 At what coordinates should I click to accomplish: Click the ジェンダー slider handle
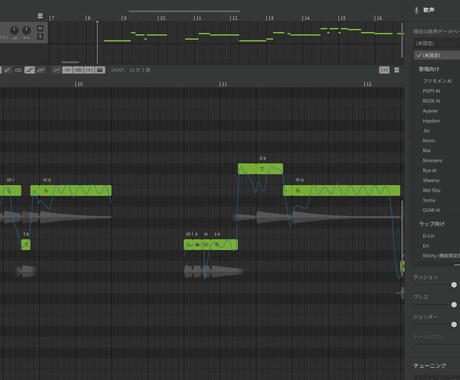coord(454,324)
